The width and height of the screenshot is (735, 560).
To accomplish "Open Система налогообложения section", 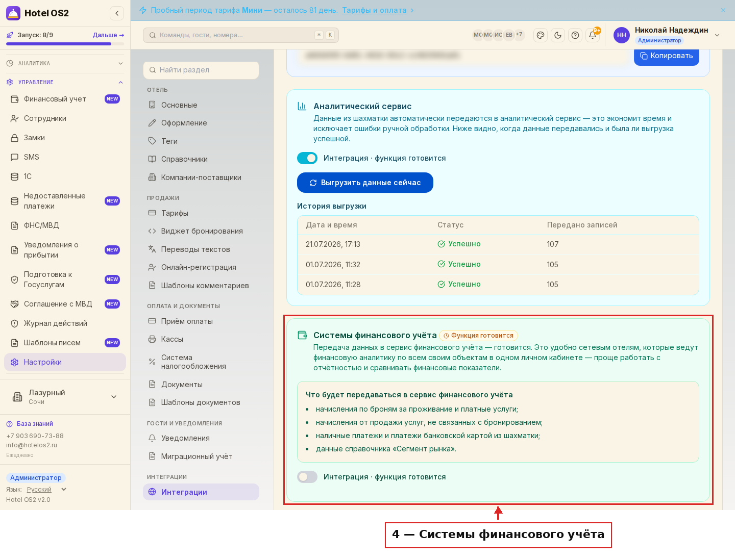I will coord(201,362).
